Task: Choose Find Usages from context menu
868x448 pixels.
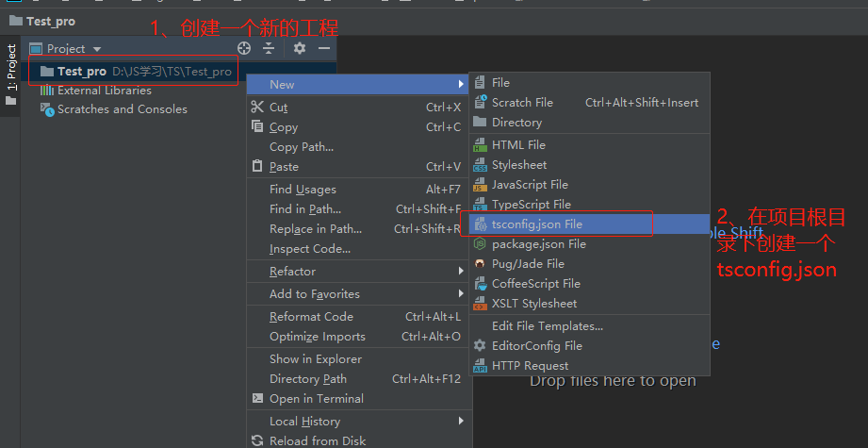Action: 357,190
